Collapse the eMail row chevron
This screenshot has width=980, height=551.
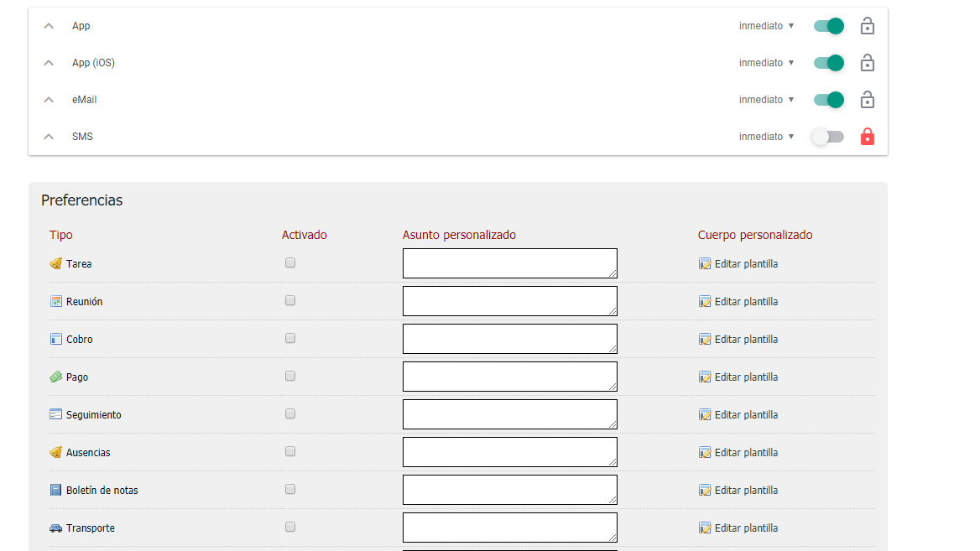click(x=49, y=99)
